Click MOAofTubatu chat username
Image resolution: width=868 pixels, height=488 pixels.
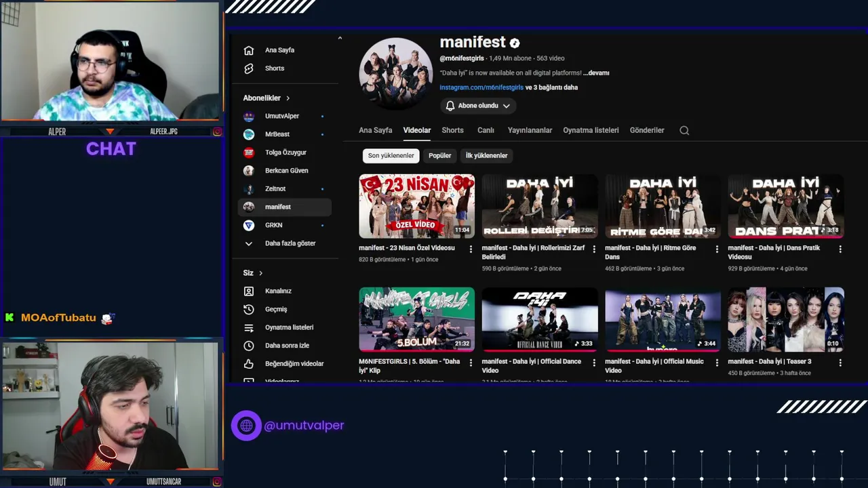[58, 317]
